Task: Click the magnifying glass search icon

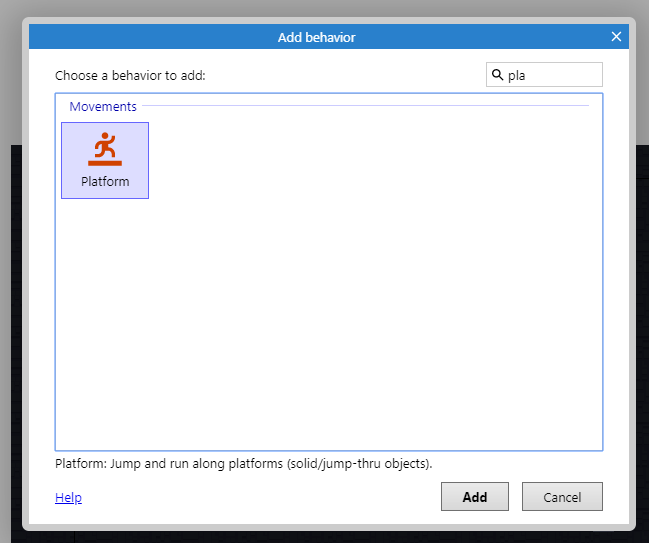Action: (x=497, y=75)
